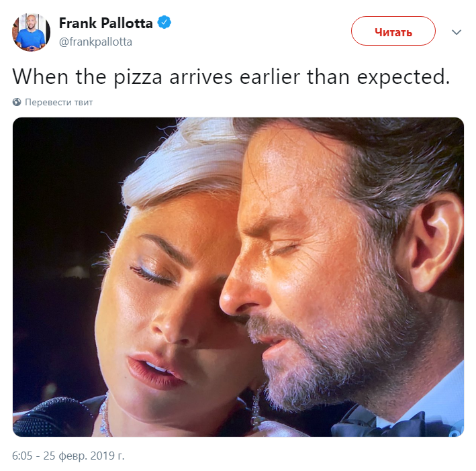Viewport: 476px width, 471px height.
Task: Enlarge the embedded duet photo
Action: click(238, 277)
